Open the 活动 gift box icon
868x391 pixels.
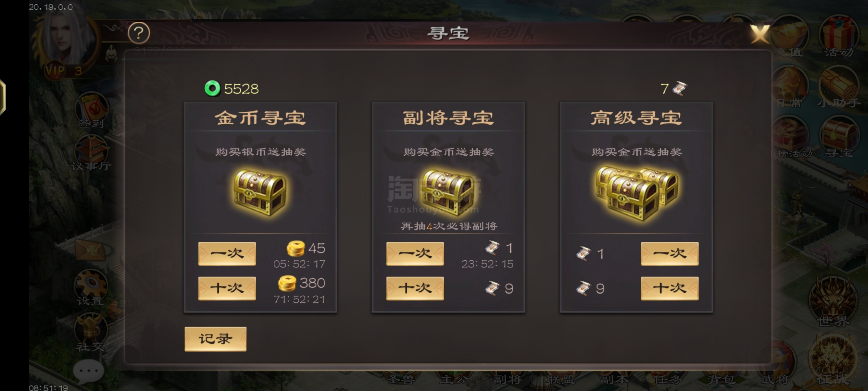(x=839, y=37)
